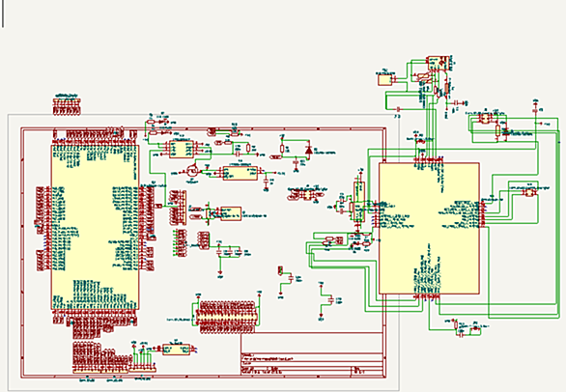Select the eight-pin IC below the top border
This screenshot has width=566, height=392.
[182, 149]
